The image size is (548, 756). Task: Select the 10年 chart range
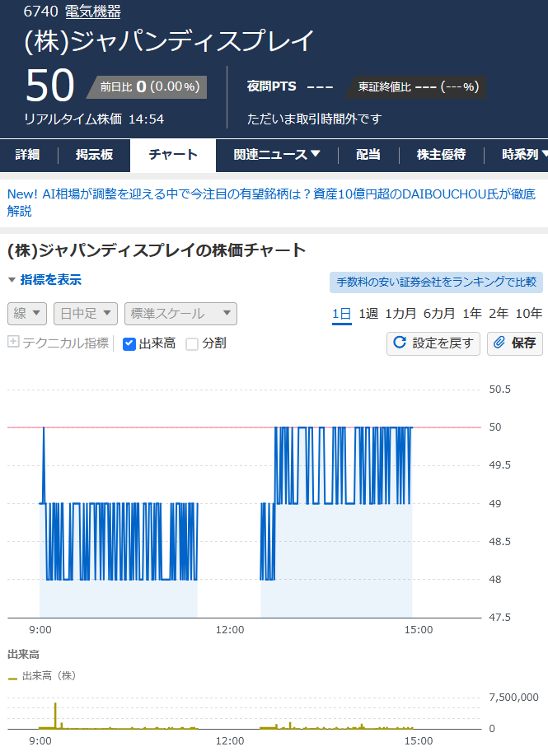click(529, 314)
